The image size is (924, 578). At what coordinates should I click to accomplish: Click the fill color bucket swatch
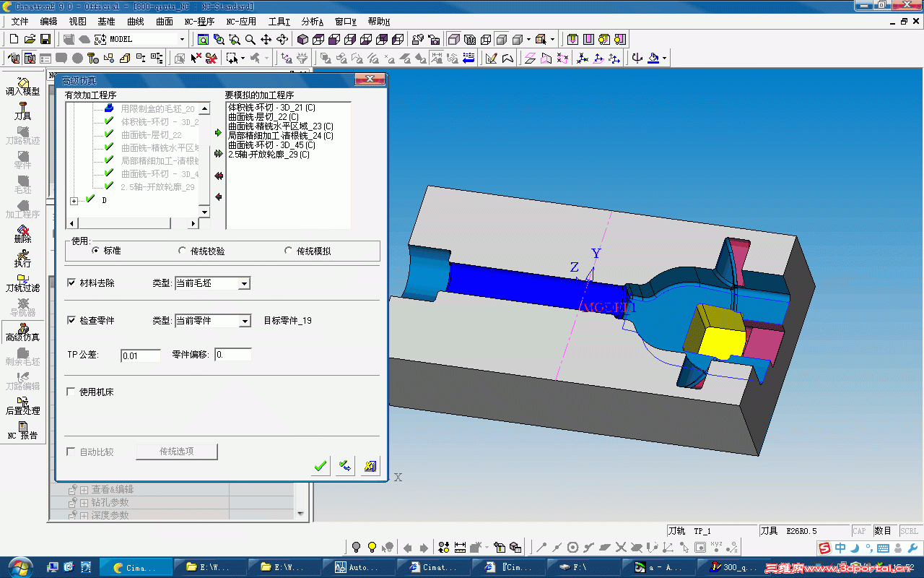tap(654, 58)
